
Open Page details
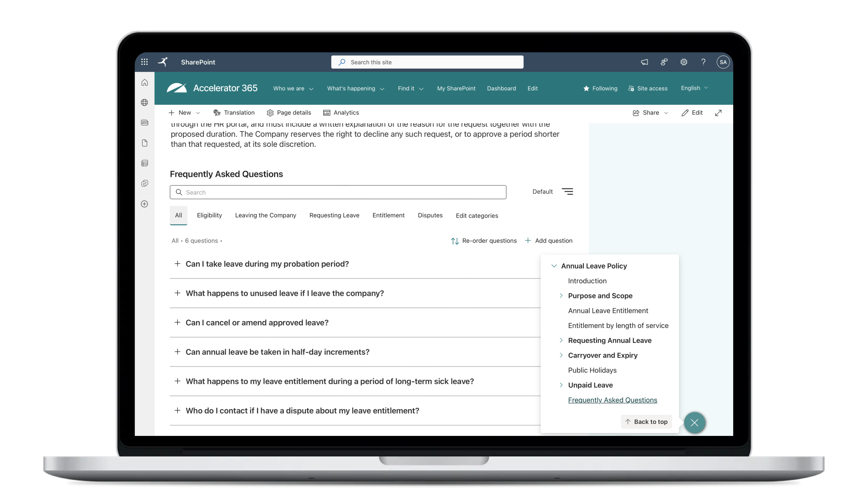pyautogui.click(x=289, y=113)
